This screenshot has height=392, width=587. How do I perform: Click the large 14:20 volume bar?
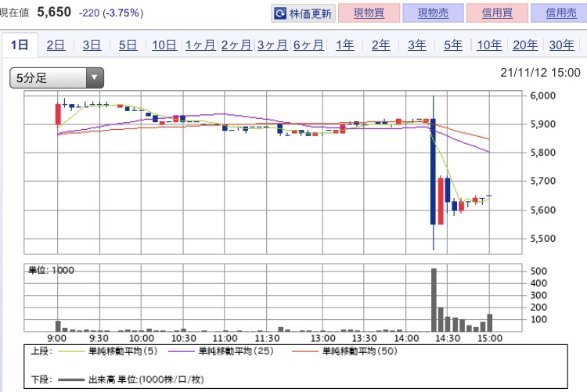[x=434, y=300]
